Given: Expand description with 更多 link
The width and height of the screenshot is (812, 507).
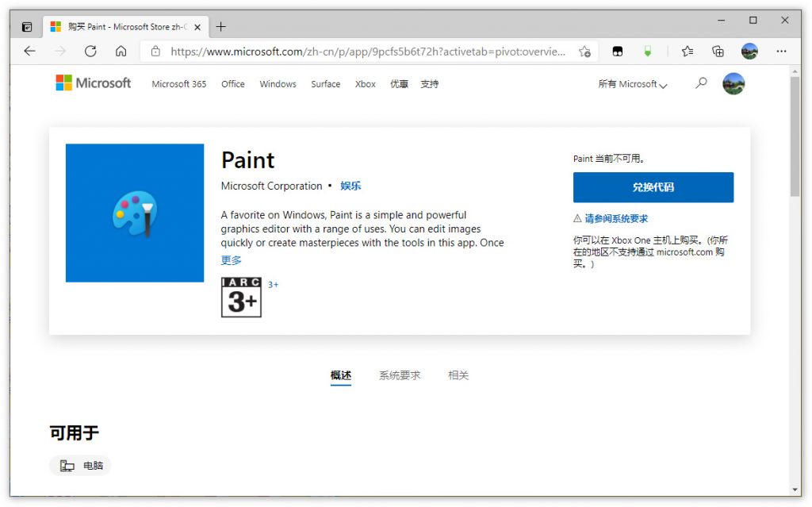Looking at the screenshot, I should [231, 260].
